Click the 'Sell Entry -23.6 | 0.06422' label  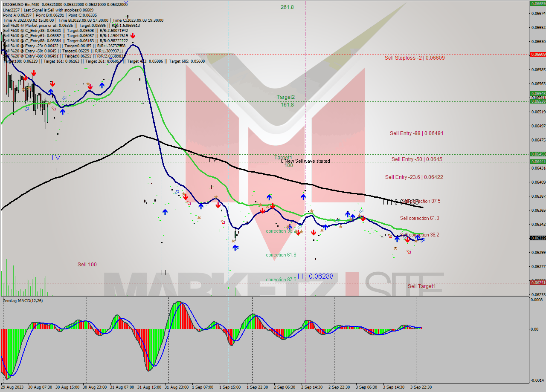pos(414,177)
